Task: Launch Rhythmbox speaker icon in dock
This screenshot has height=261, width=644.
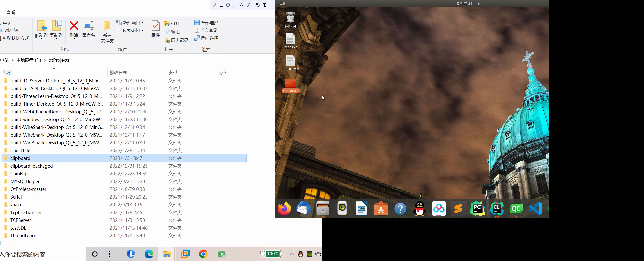Action: click(x=342, y=208)
